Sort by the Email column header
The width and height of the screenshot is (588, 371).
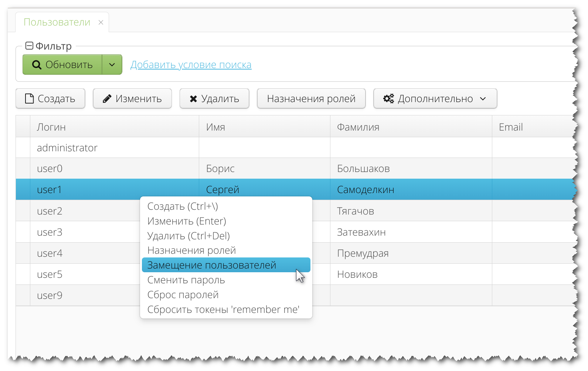tap(533, 127)
